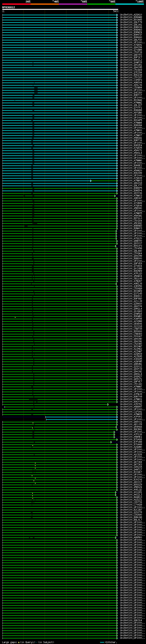The image size is (146, 644).
Task: Click the cyan ~100% identity legend segment
Action: point(130,4)
